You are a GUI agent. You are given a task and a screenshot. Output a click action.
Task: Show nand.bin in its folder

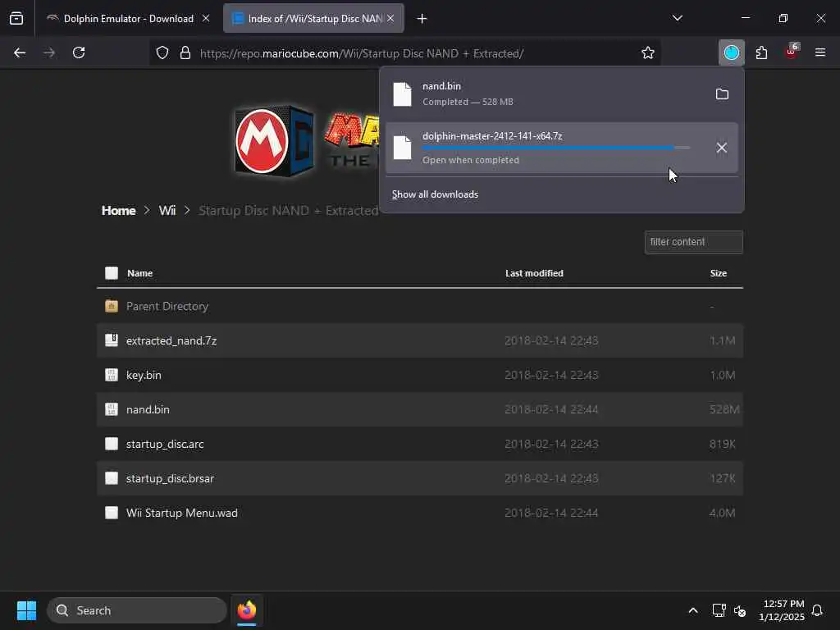[x=722, y=94]
